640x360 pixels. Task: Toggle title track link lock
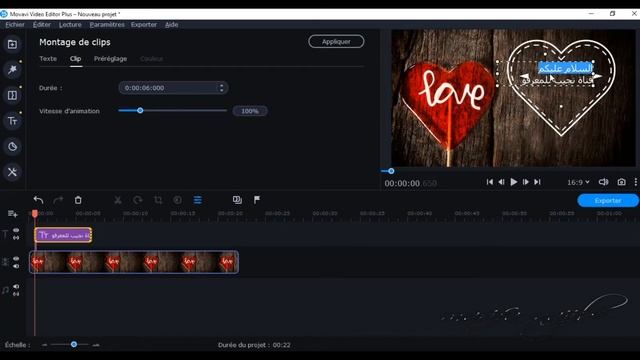pyautogui.click(x=16, y=238)
